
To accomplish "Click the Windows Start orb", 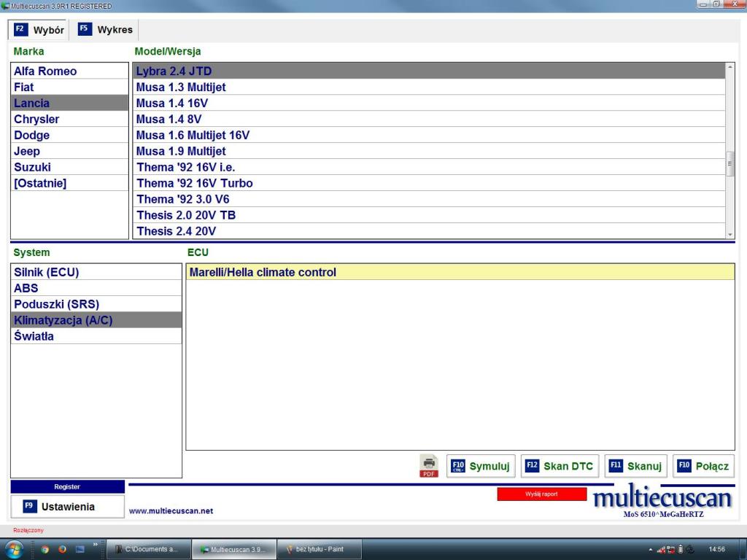I will 13,550.
